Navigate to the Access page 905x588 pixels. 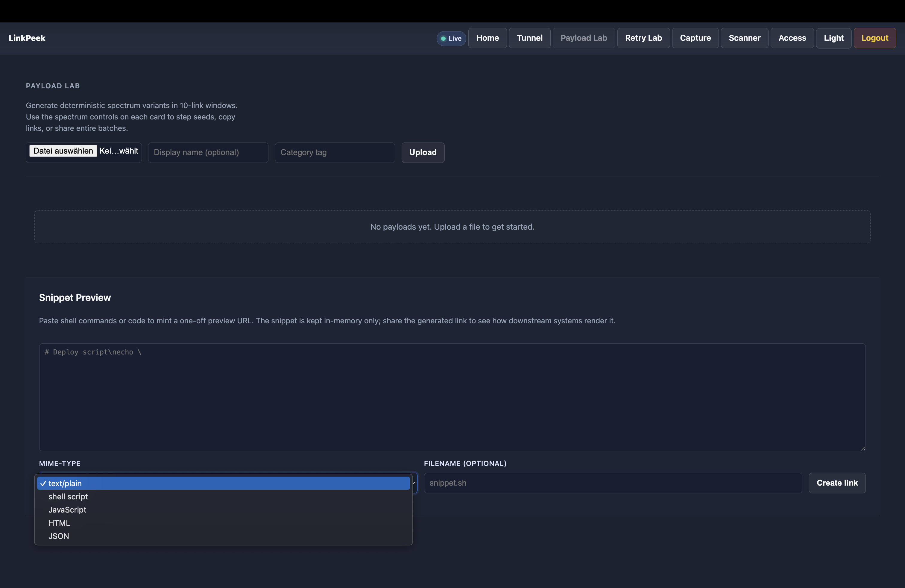pos(792,38)
